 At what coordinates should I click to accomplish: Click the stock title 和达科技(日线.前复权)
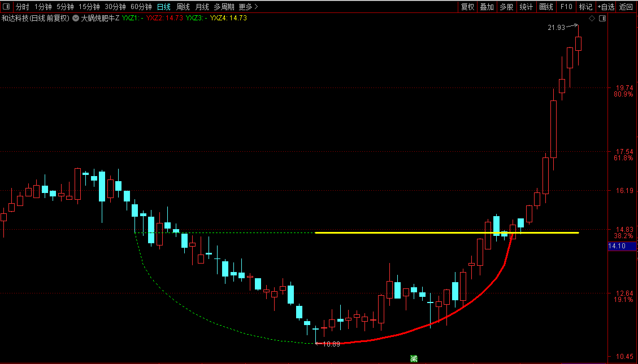tap(36, 18)
